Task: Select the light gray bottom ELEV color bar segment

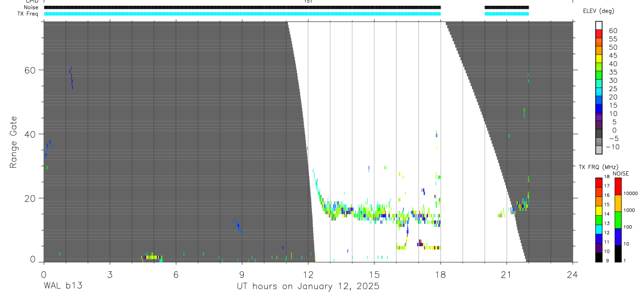Action: pyautogui.click(x=599, y=150)
